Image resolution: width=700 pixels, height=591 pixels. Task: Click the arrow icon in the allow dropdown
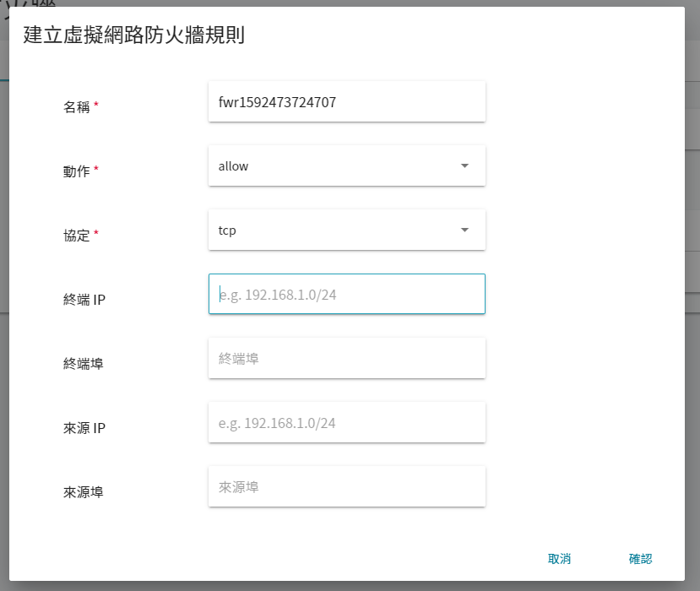pyautogui.click(x=464, y=165)
